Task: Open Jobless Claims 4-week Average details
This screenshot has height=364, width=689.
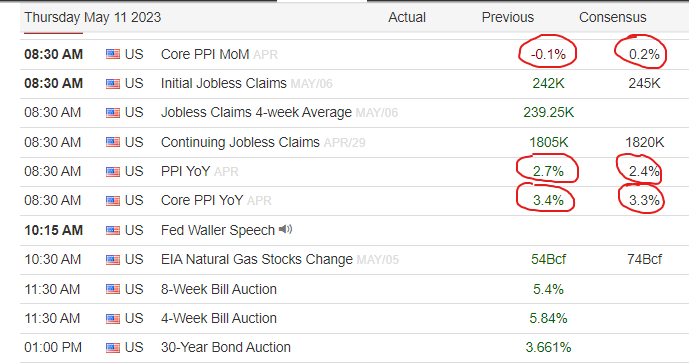Action: click(256, 113)
